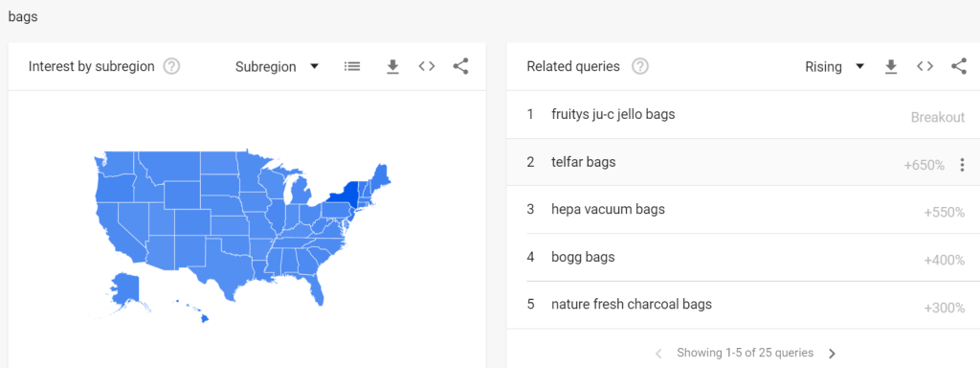Viewport: 980px width, 368px height.
Task: Open hepa vacuum bags query
Action: click(x=608, y=210)
